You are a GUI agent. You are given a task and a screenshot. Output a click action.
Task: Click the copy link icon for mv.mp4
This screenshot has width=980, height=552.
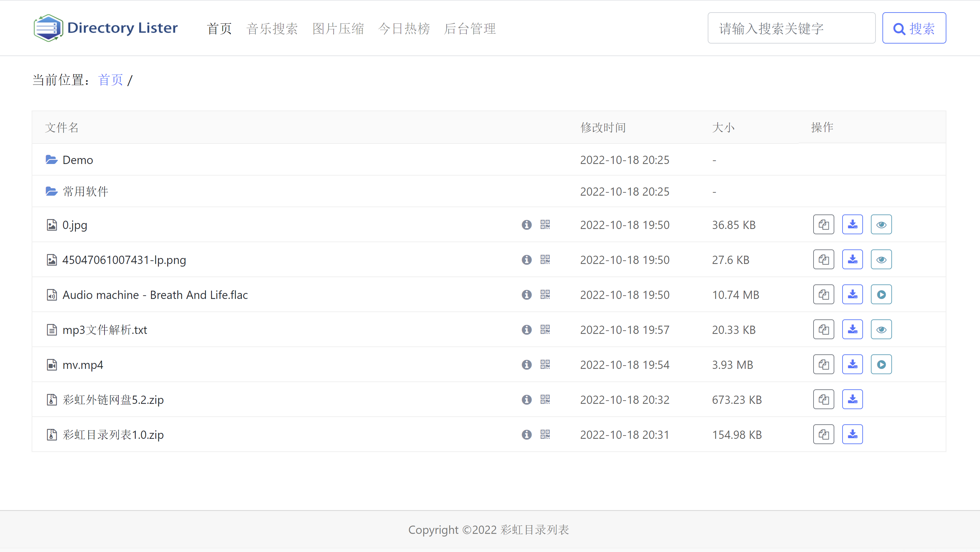[823, 365]
